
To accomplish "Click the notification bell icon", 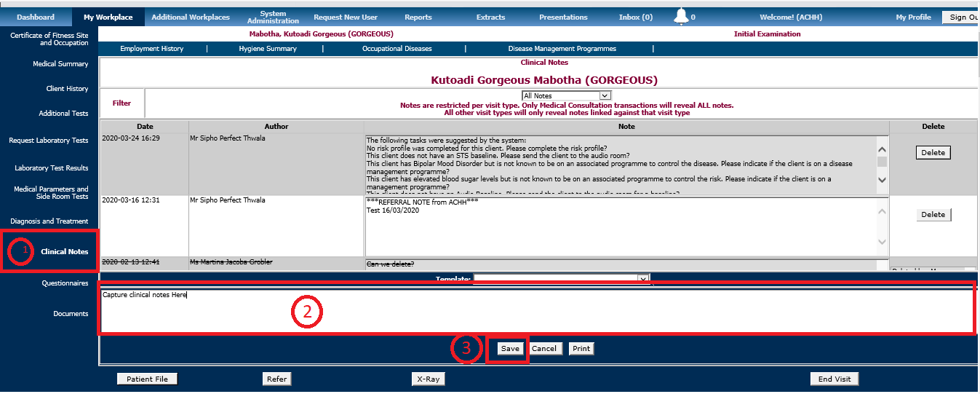I will tap(681, 16).
